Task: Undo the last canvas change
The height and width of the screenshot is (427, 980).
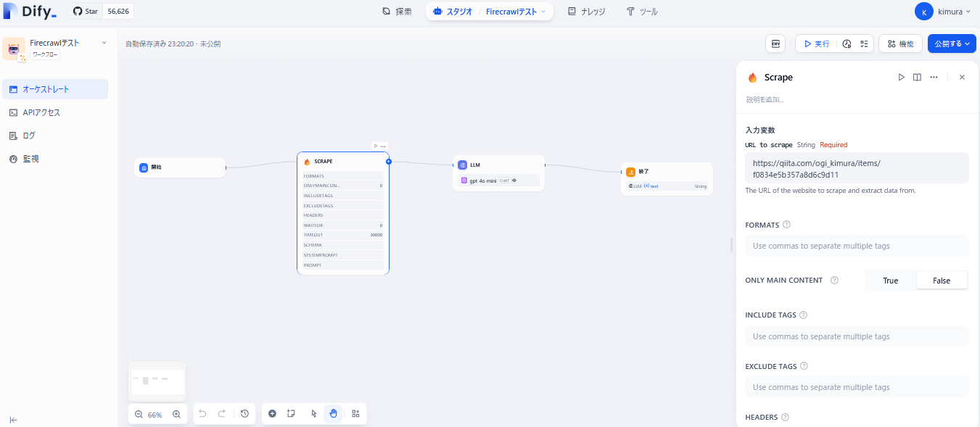Action: tap(202, 414)
